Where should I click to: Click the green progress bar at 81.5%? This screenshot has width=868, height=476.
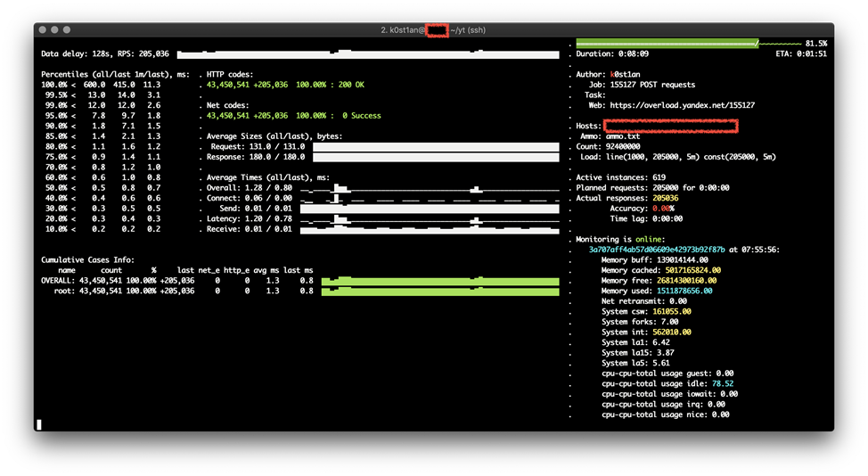[x=667, y=43]
